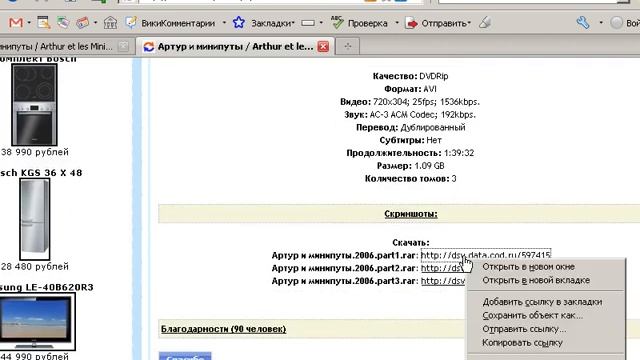
Task: Click Отправить send button
Action: tap(438, 23)
